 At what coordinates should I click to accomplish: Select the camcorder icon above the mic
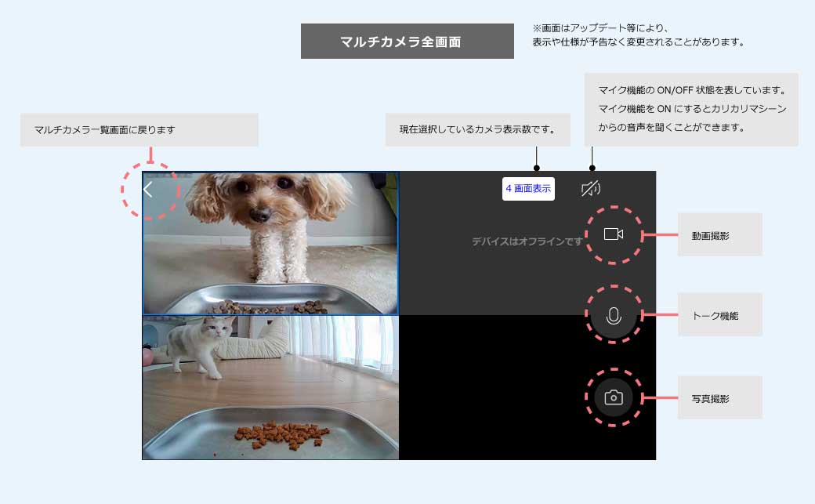click(x=613, y=234)
